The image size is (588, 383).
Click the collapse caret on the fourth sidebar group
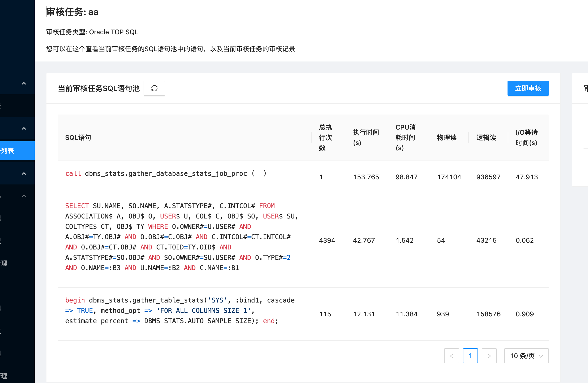24,196
